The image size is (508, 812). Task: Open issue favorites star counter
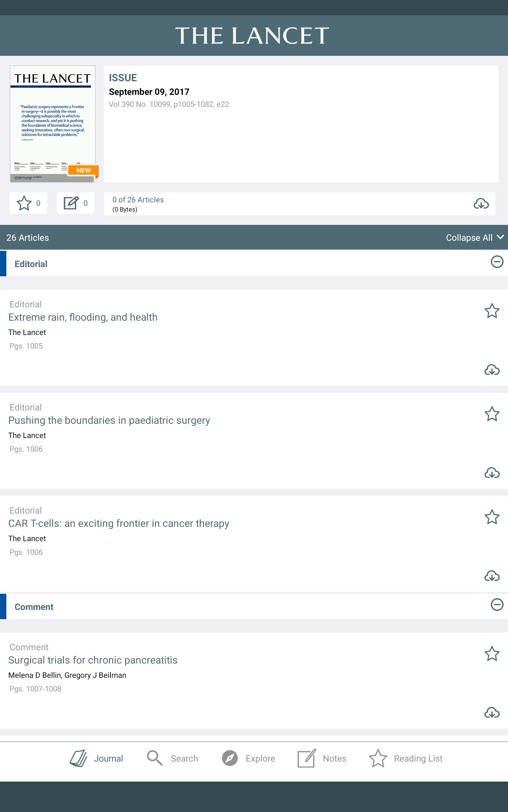[29, 203]
